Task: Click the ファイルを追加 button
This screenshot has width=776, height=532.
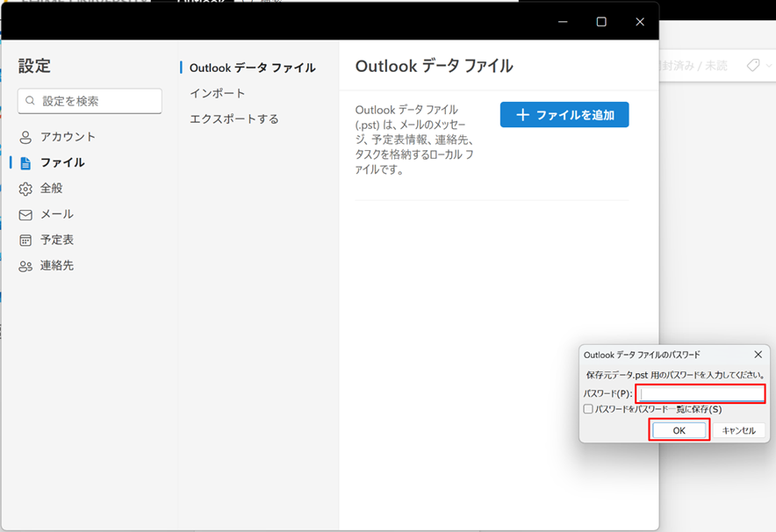Action: pyautogui.click(x=564, y=115)
